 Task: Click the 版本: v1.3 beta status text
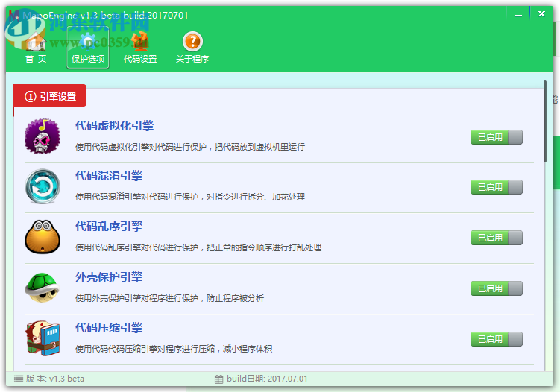coord(55,379)
